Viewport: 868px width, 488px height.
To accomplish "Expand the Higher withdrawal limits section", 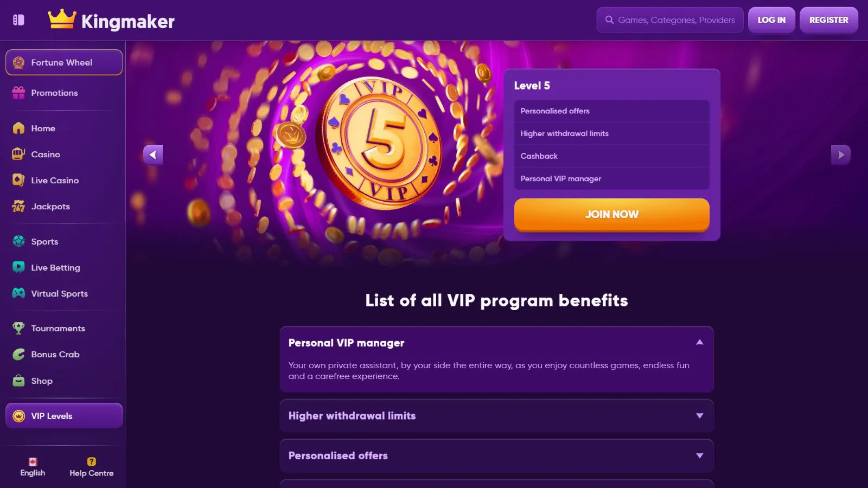I will point(699,416).
